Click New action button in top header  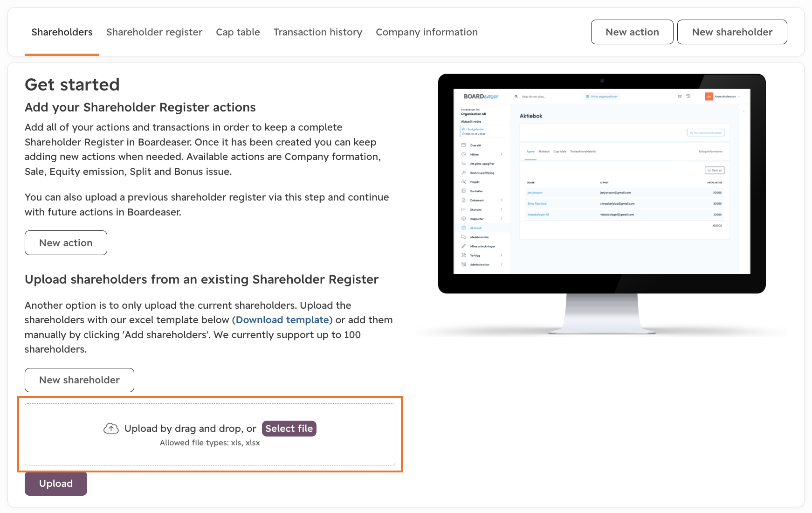click(x=632, y=32)
